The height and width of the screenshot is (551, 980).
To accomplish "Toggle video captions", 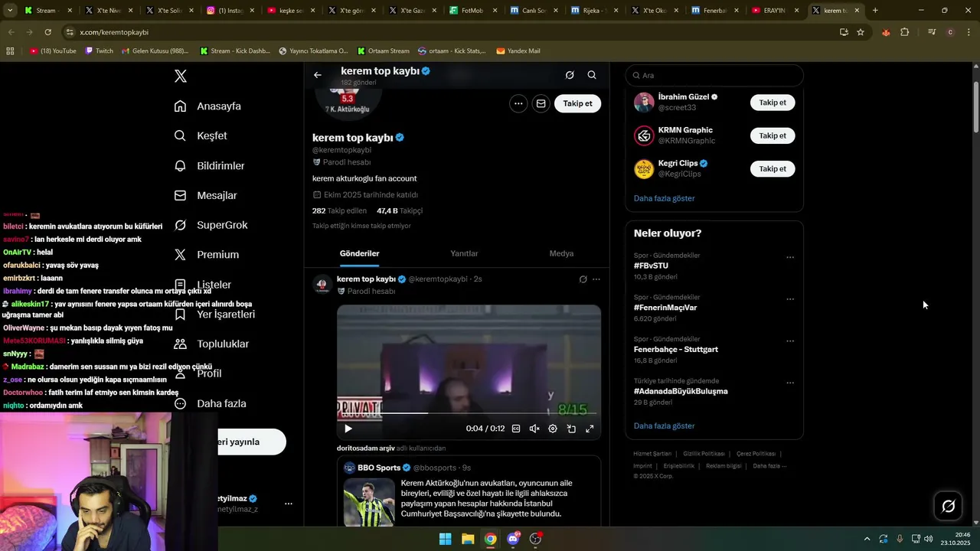I will click(x=516, y=429).
